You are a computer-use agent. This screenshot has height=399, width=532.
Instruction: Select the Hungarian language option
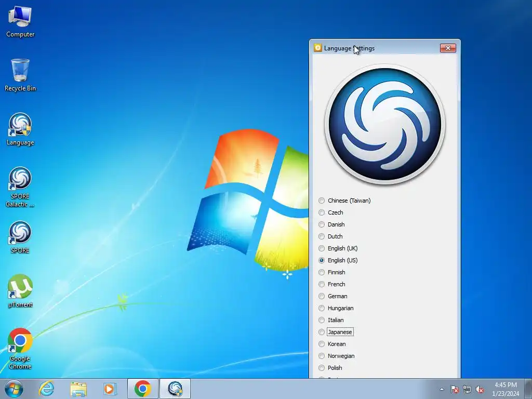click(x=336, y=308)
